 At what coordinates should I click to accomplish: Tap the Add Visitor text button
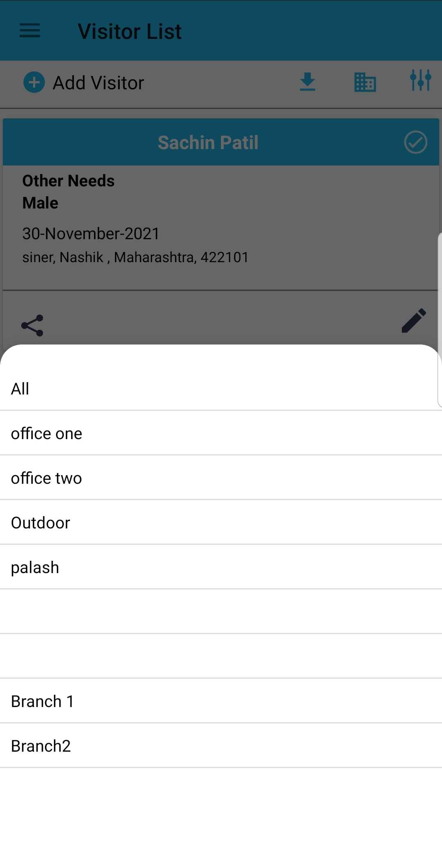(98, 83)
